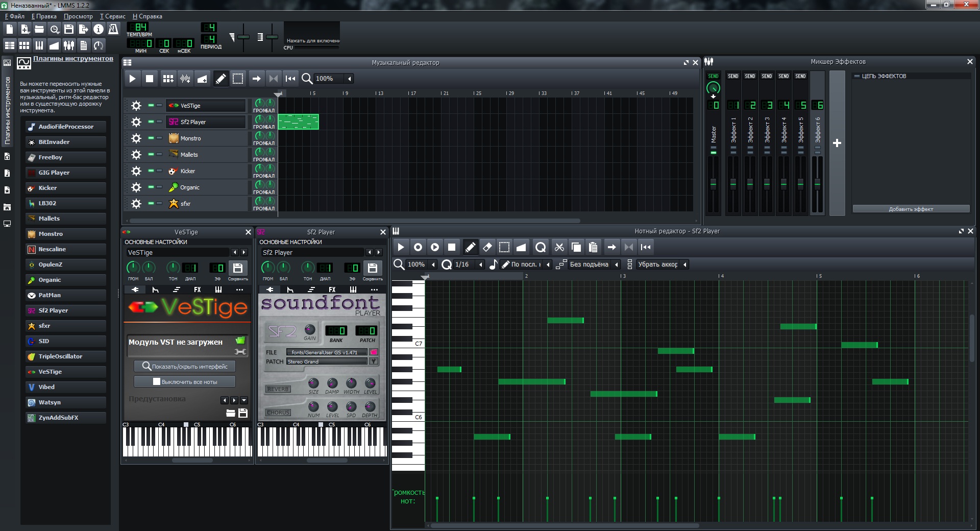
Task: Click the save project icon
Action: pyautogui.click(x=69, y=29)
